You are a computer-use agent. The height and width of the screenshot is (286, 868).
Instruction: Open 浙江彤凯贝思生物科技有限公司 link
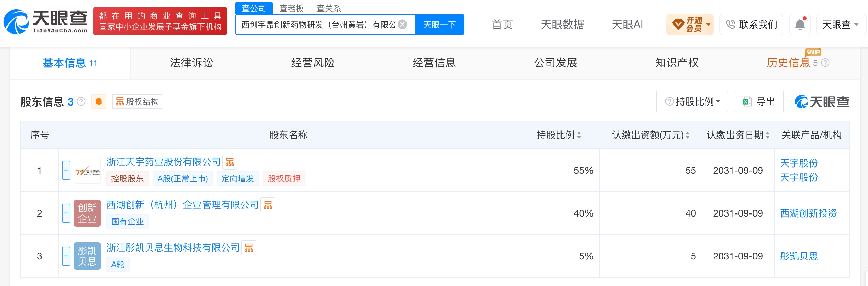coord(173,248)
